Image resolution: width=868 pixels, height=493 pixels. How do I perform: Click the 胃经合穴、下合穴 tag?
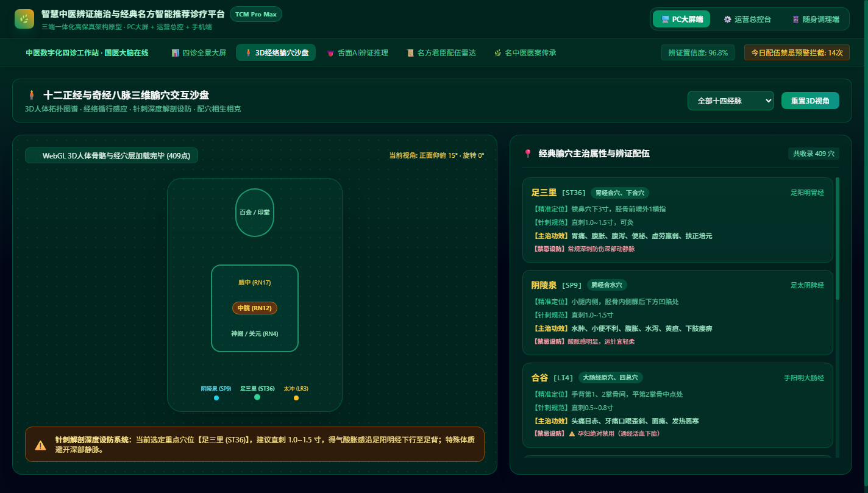click(x=620, y=193)
